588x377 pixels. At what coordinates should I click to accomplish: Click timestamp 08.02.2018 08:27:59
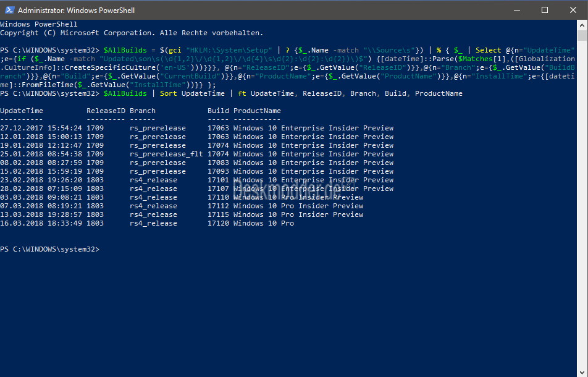pyautogui.click(x=41, y=163)
